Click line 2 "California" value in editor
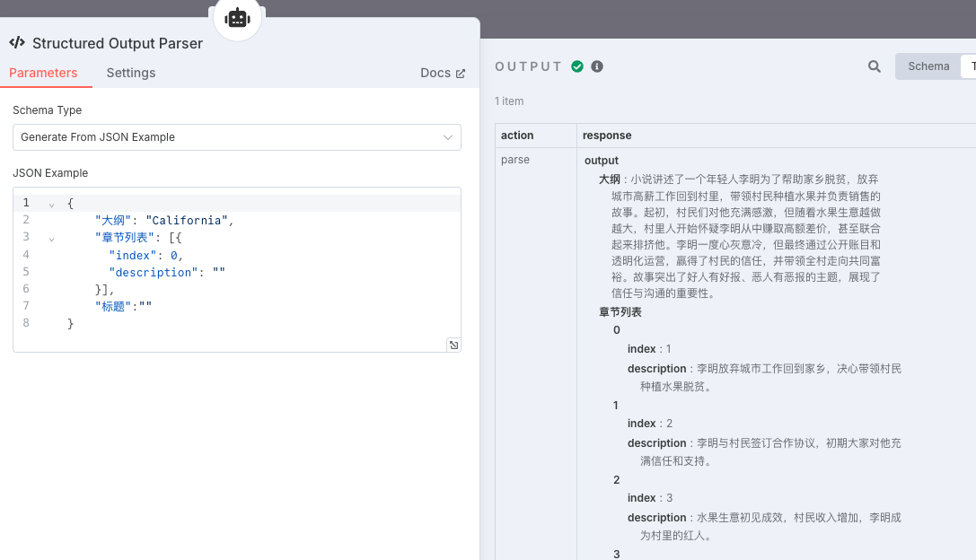 [x=187, y=220]
